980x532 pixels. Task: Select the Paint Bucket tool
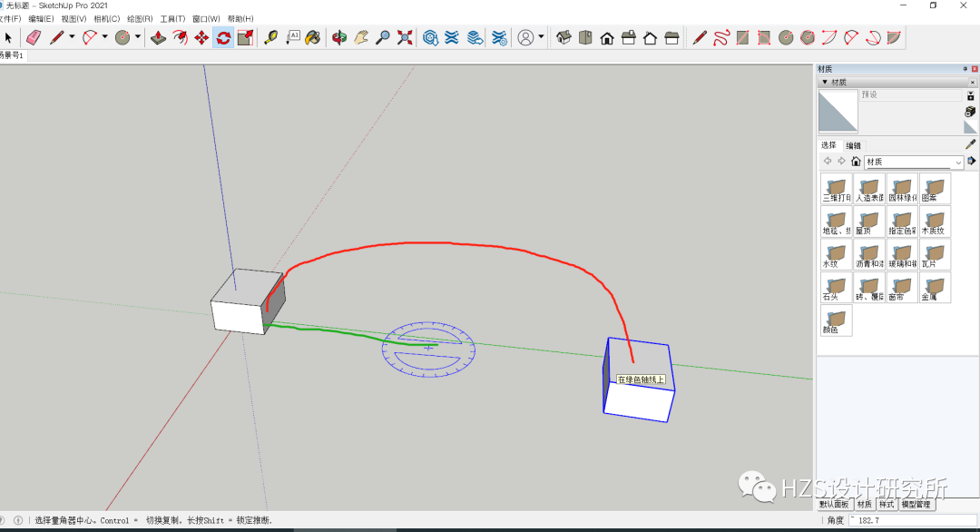311,37
